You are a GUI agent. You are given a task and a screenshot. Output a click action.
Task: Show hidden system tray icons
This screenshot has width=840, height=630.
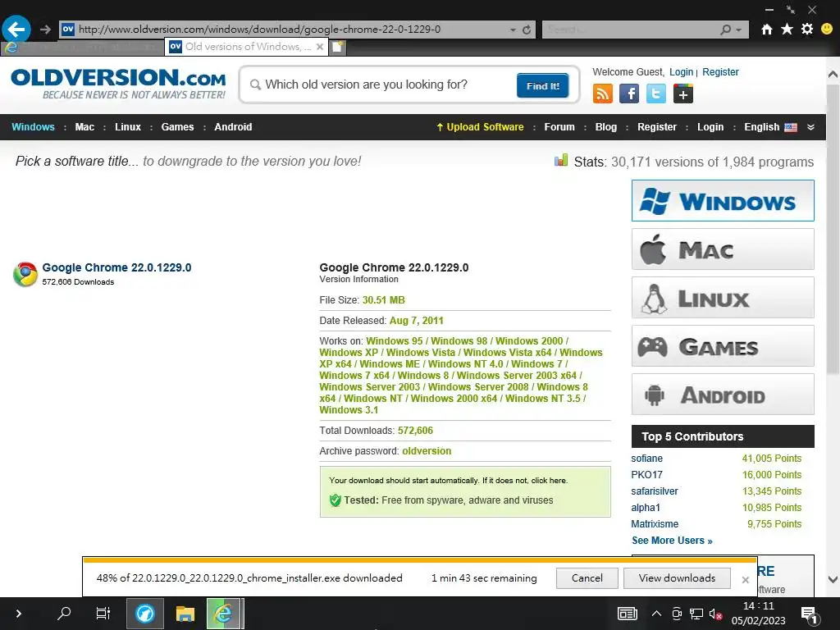(656, 614)
